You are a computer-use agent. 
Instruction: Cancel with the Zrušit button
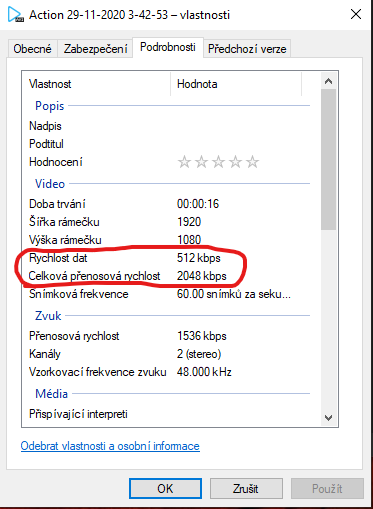[246, 489]
